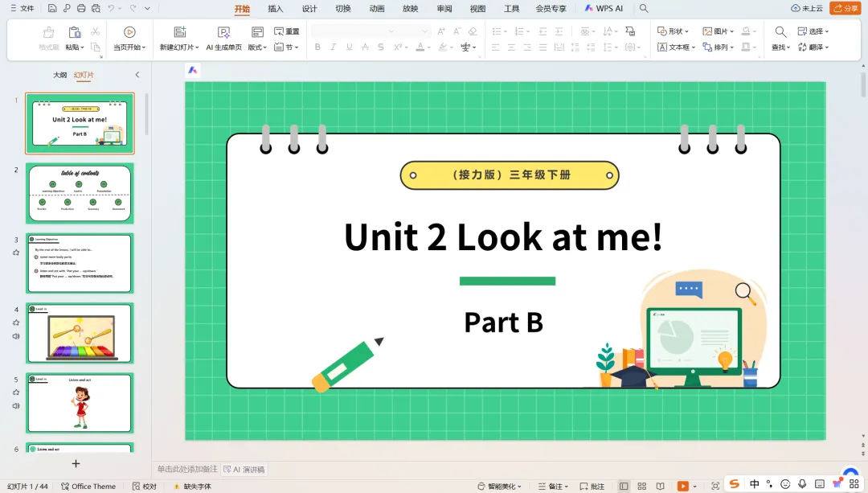Click the microphone icon in input method bar
Image resolution: width=868 pixels, height=493 pixels.
[802, 484]
